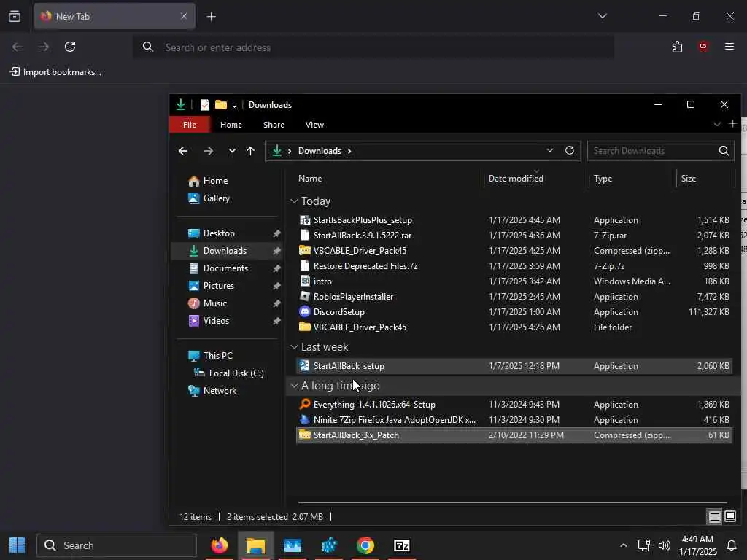
Task: Click the horizontal scrollbar in file list
Action: coord(512,502)
